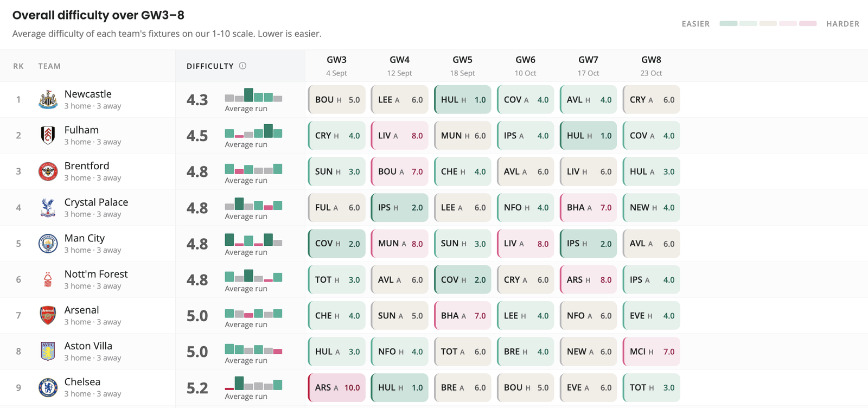Click the Nott'm Forest club crest
Screen dimensions: 868x408
(x=48, y=279)
